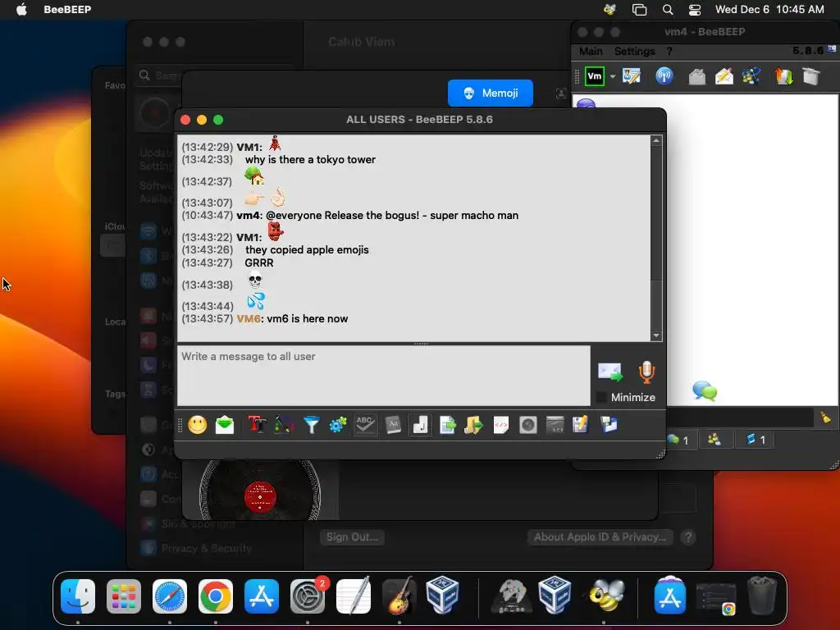This screenshot has width=840, height=630.
Task: Click the gray circular screenshot icon
Action: pos(528,426)
